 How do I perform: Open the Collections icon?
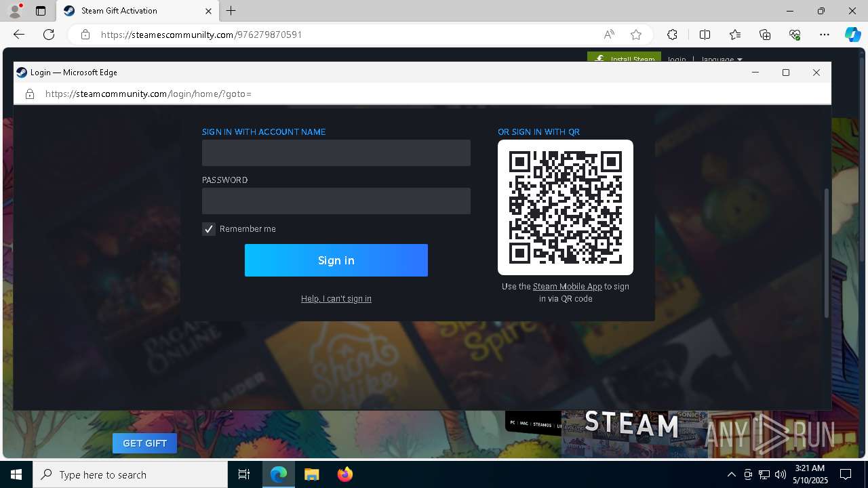click(765, 35)
